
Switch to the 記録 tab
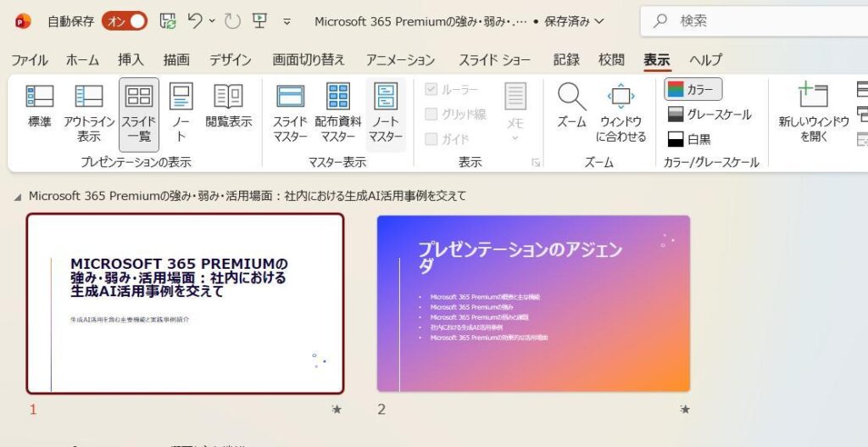[x=566, y=60]
